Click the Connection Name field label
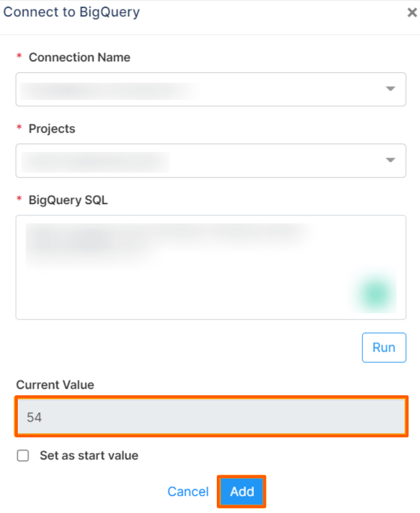The image size is (420, 513). click(x=79, y=57)
